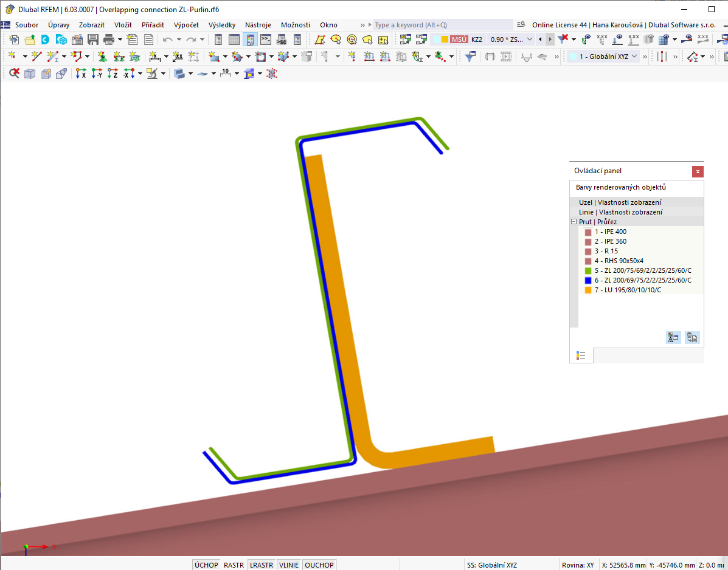Click Uzel | Vlastnosti zobrazení row

[637, 202]
